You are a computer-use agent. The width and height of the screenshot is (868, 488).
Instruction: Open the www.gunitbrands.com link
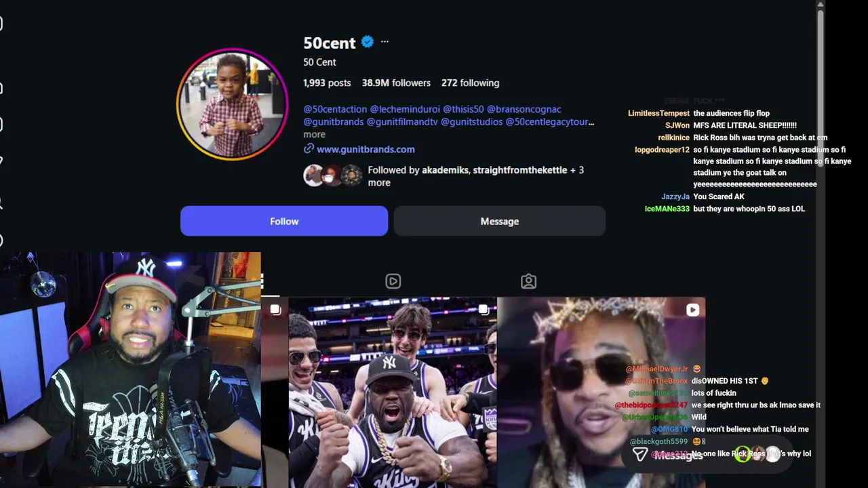[x=366, y=149]
